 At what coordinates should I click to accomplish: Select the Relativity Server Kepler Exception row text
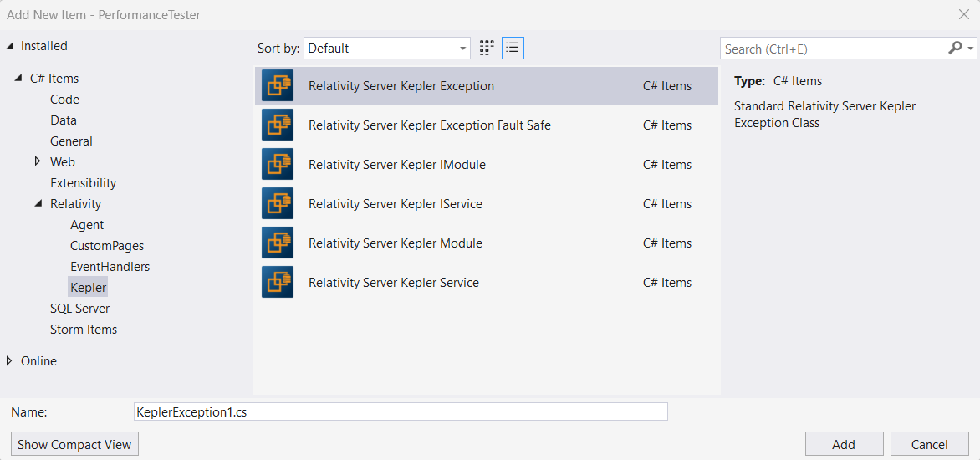click(401, 85)
